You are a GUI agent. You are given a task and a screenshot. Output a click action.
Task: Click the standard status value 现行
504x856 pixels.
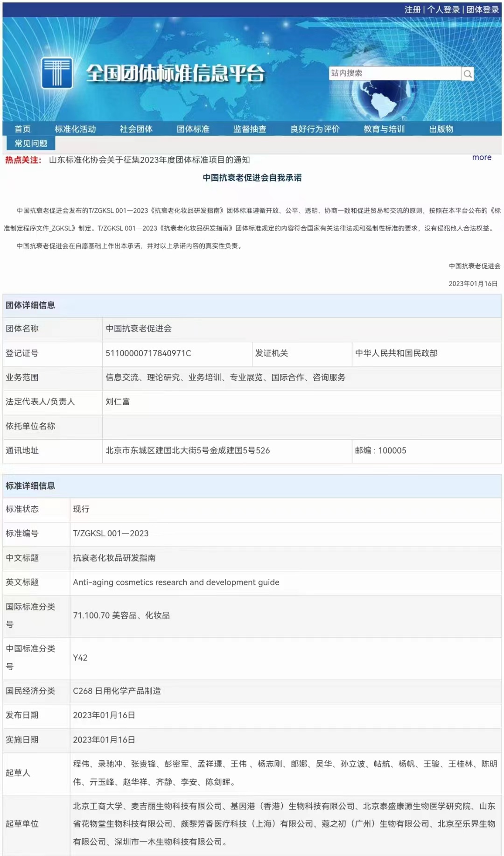[x=81, y=509]
